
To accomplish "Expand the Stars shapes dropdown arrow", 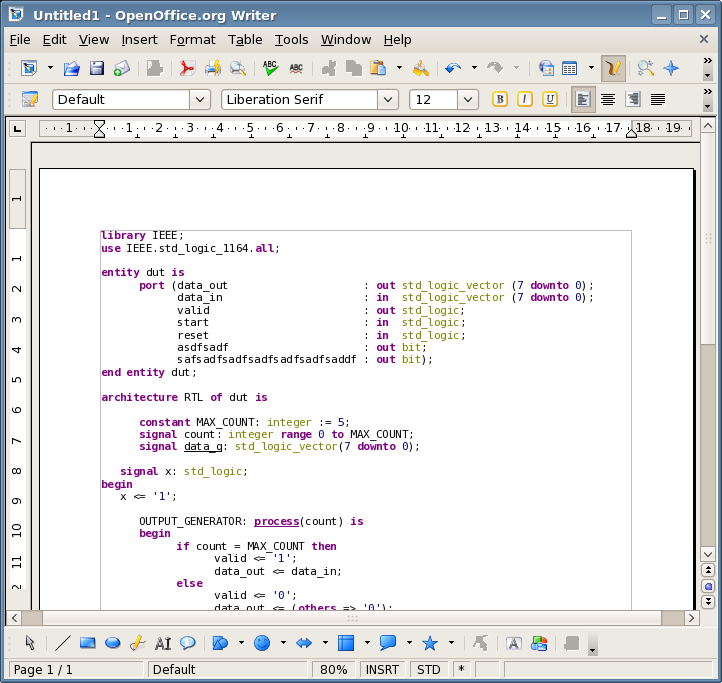I will [x=451, y=643].
